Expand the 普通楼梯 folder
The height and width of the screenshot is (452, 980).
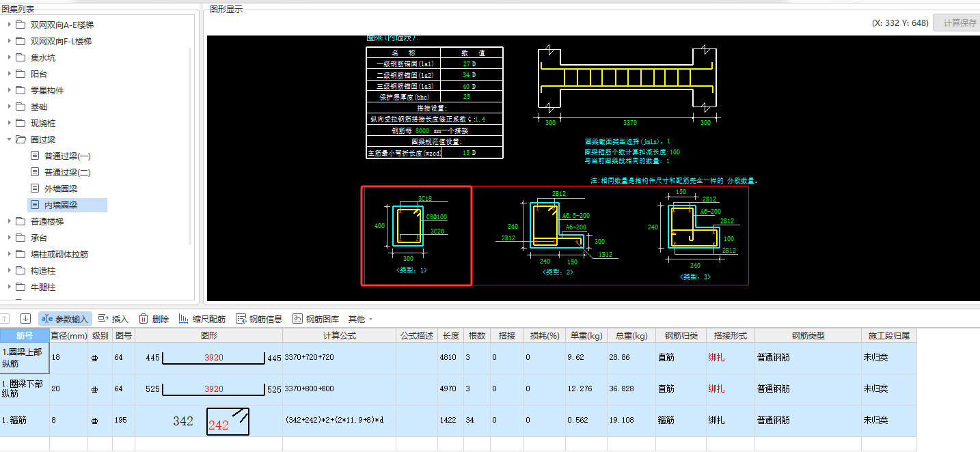[10, 221]
